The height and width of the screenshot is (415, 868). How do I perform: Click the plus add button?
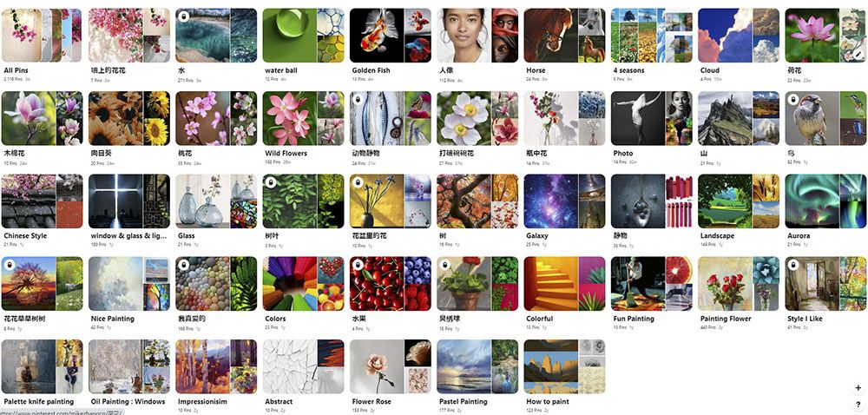coord(858,388)
